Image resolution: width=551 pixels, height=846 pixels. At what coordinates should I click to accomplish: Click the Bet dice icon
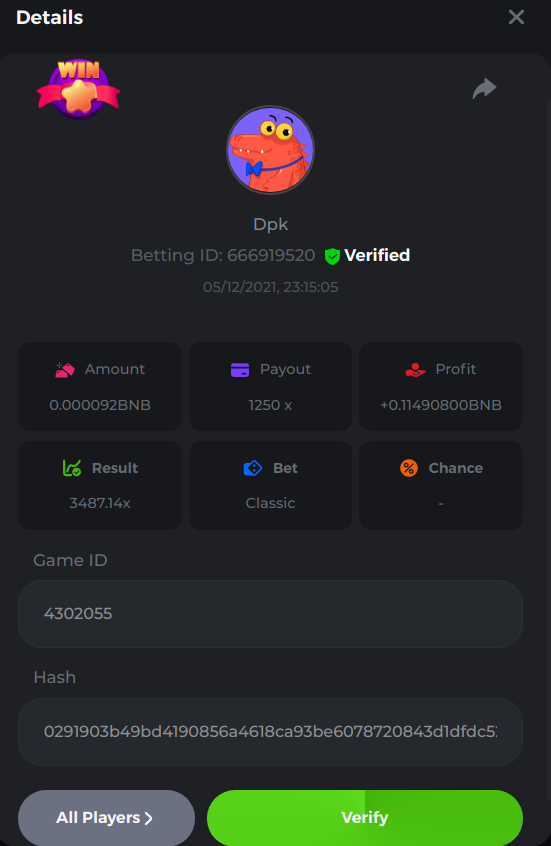click(x=253, y=468)
